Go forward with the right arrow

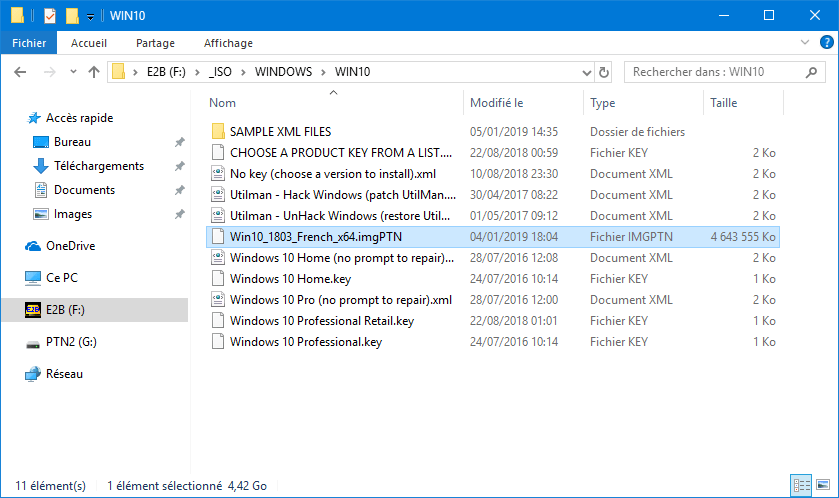(49, 72)
